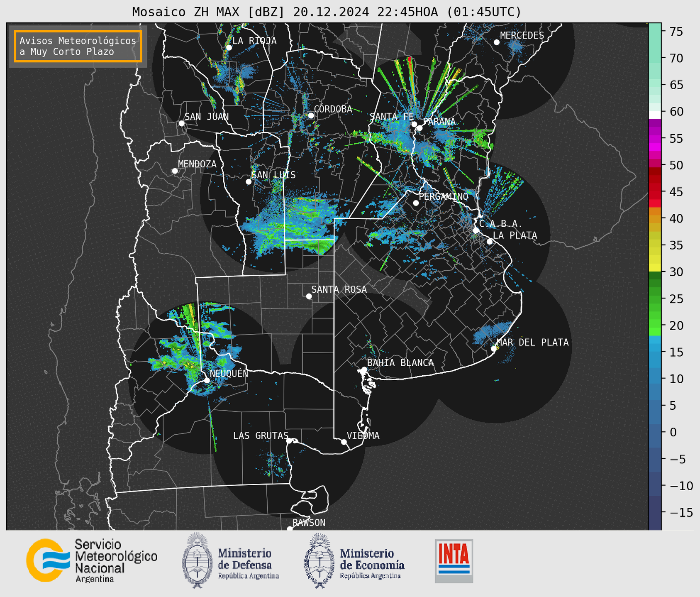The height and width of the screenshot is (597, 700).
Task: Click the LAS GRUTAS label text
Action: [x=261, y=436]
